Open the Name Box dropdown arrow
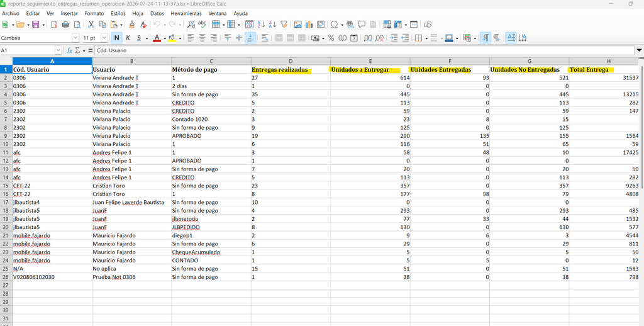Viewport: 644px width, 326px height. [x=58, y=50]
